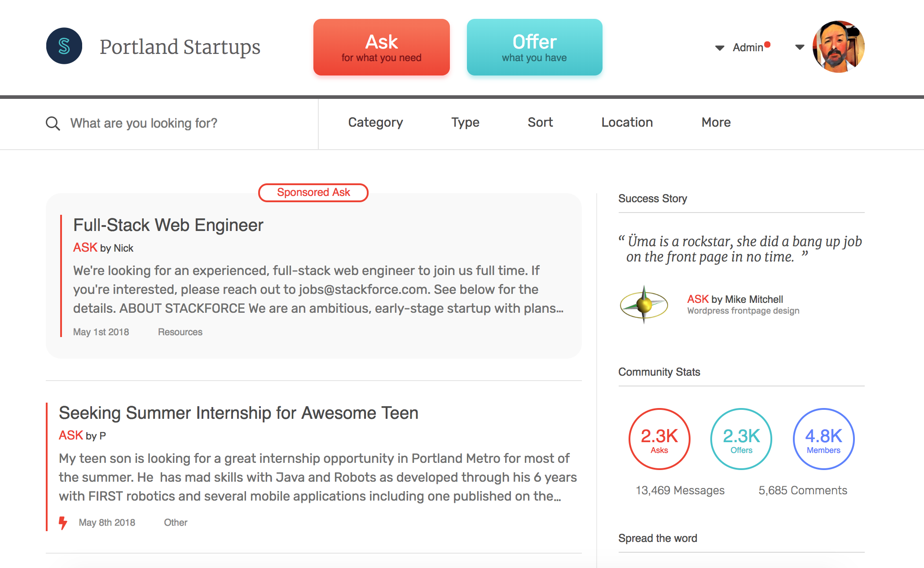
Task: Select the search magnifier icon
Action: (53, 123)
